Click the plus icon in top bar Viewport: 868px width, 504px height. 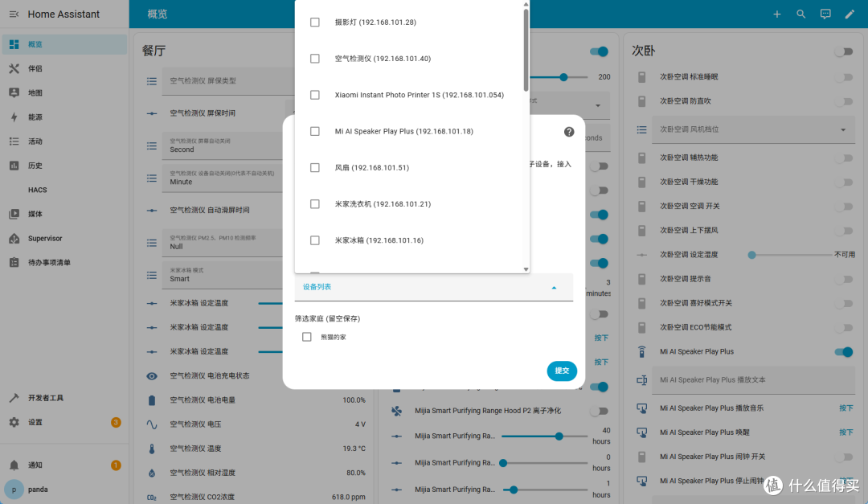click(x=776, y=14)
